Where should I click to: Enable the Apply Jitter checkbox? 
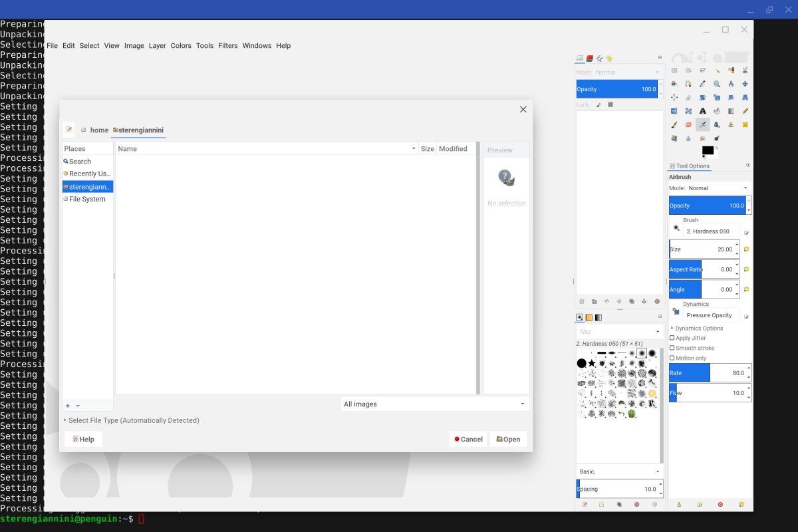pyautogui.click(x=672, y=338)
